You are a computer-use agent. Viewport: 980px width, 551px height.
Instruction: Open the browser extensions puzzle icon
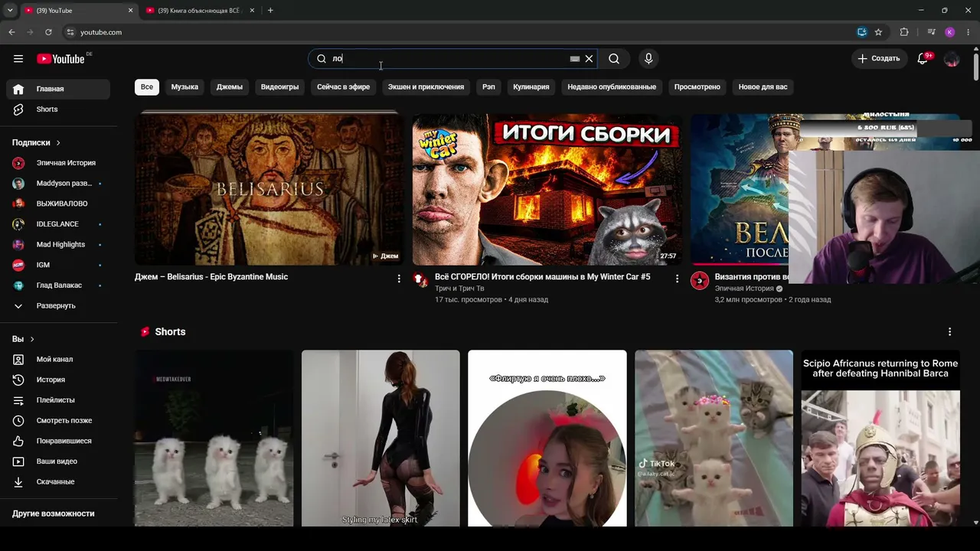904,32
